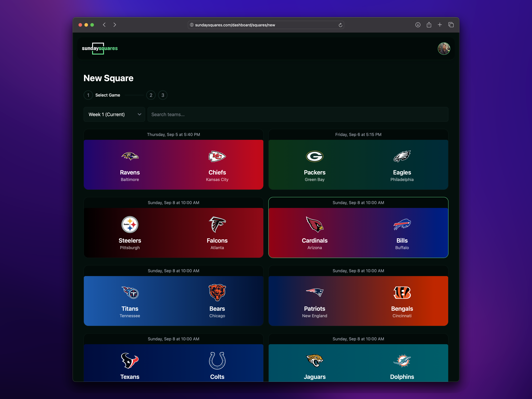Screen dimensions: 532x399
Task: Show tab overview icon
Action: coord(451,25)
